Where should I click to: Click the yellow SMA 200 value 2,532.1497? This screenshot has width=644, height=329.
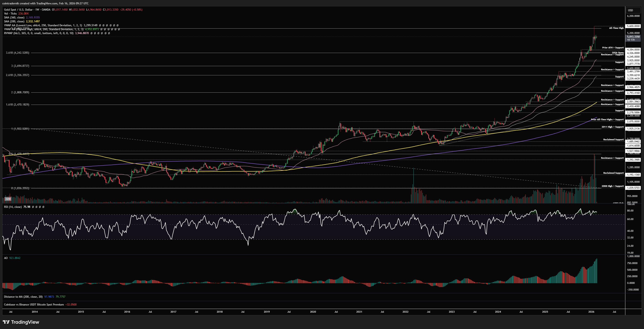pos(33,21)
